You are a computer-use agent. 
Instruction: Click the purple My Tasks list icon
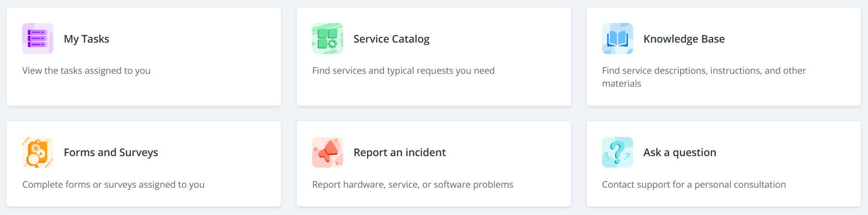pyautogui.click(x=37, y=39)
